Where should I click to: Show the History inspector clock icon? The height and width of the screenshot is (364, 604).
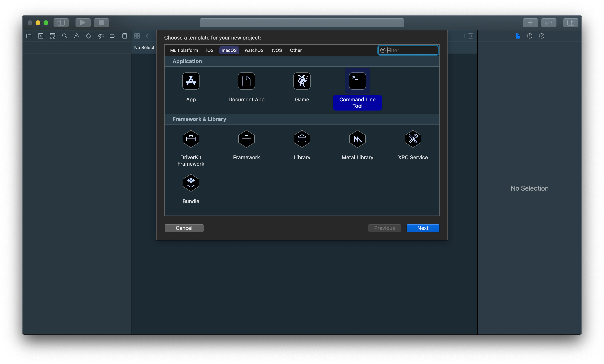coord(530,36)
